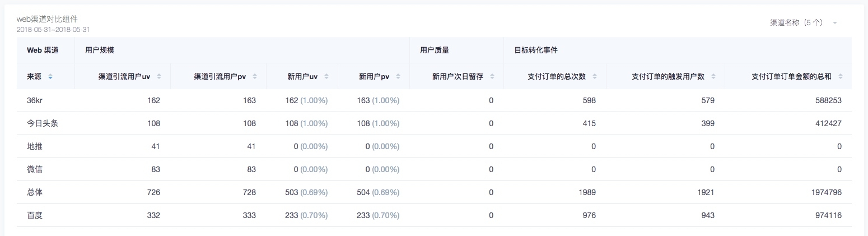868x236 pixels.
Task: Select the 地推 channel row
Action: [x=35, y=146]
